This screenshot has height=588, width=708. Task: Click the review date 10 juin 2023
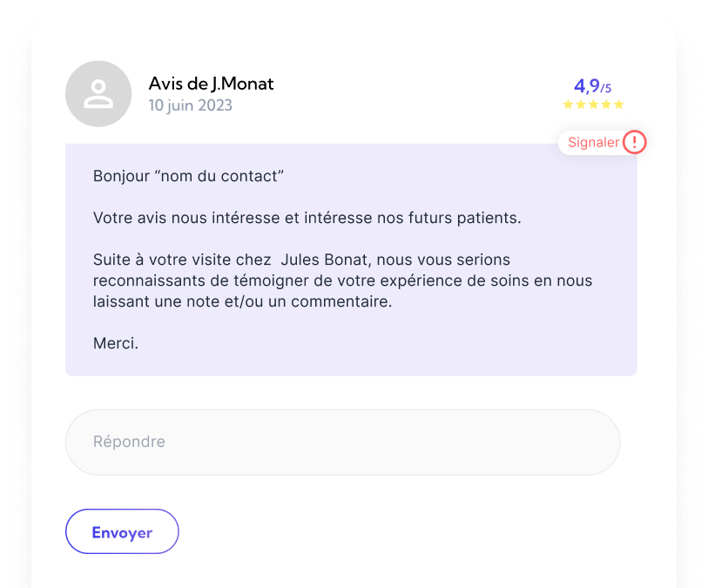(190, 105)
